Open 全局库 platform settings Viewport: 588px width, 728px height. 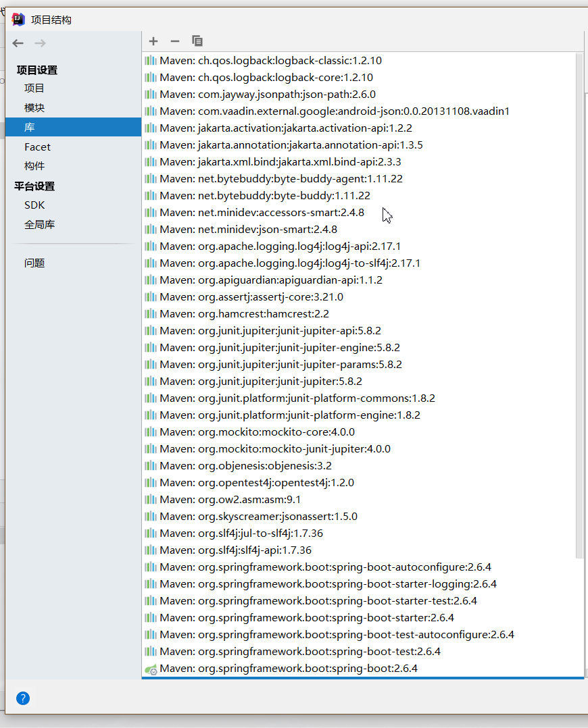click(39, 225)
